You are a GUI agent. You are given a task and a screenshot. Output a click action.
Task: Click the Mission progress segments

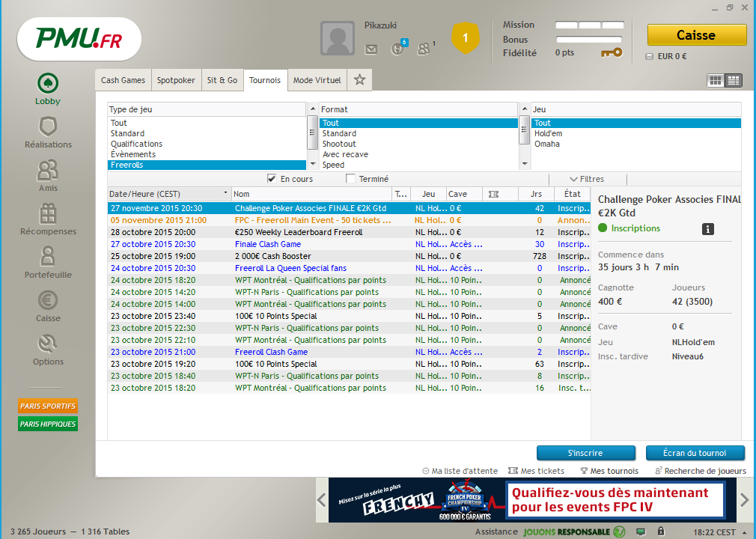589,25
